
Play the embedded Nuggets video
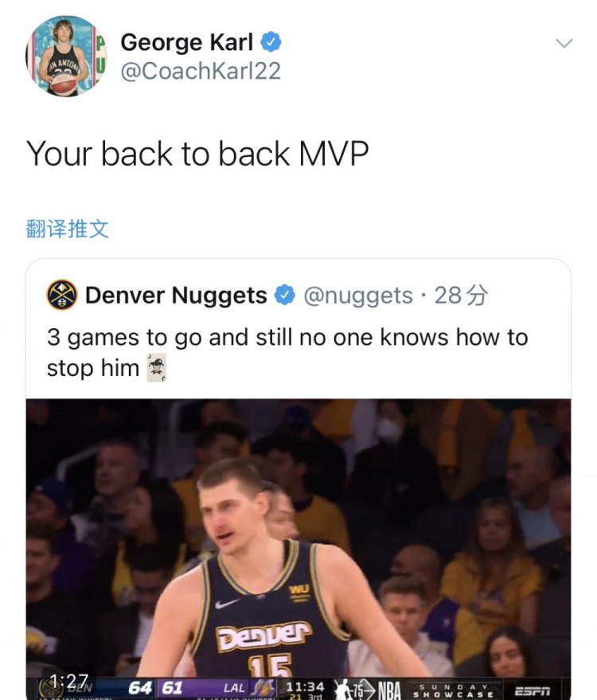point(298,549)
